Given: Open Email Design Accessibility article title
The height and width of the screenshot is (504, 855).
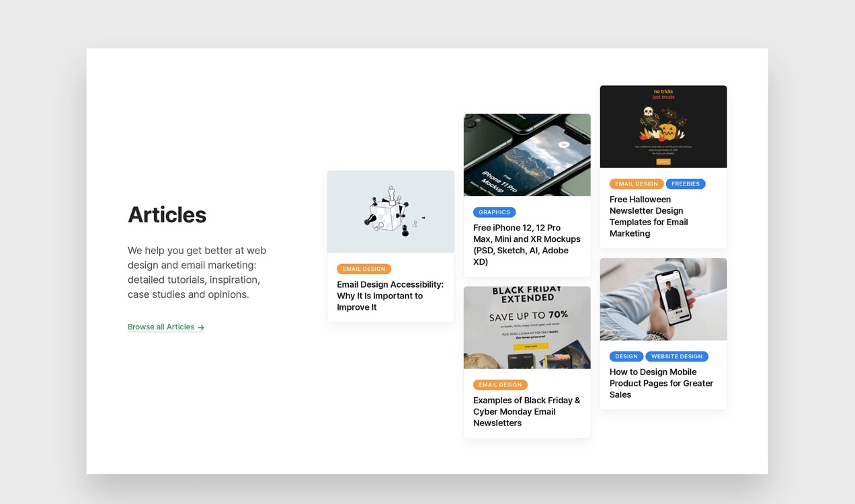Looking at the screenshot, I should (x=391, y=296).
